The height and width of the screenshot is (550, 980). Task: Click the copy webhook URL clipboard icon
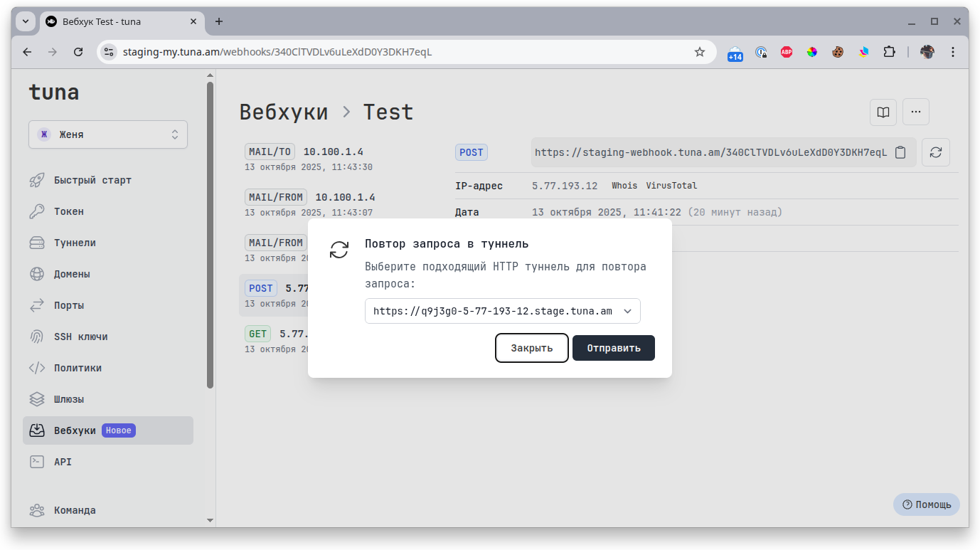(x=900, y=152)
